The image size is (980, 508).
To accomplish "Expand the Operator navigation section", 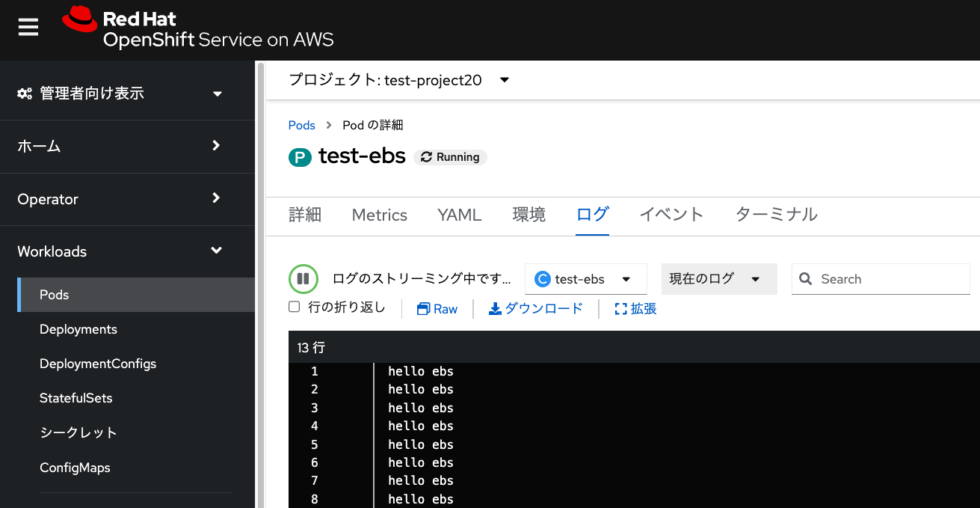I will 127,199.
